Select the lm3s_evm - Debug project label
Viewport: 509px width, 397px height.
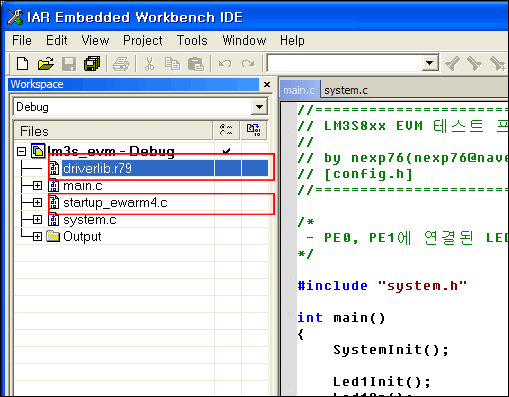tap(111, 151)
